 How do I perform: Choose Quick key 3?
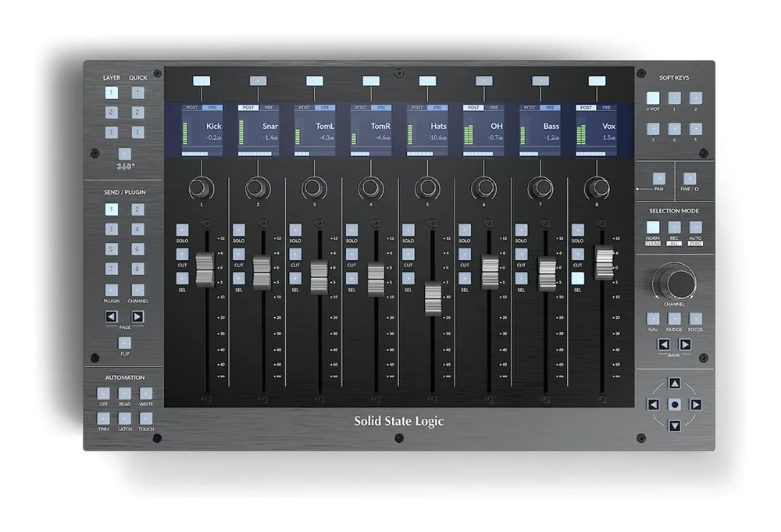[x=137, y=133]
